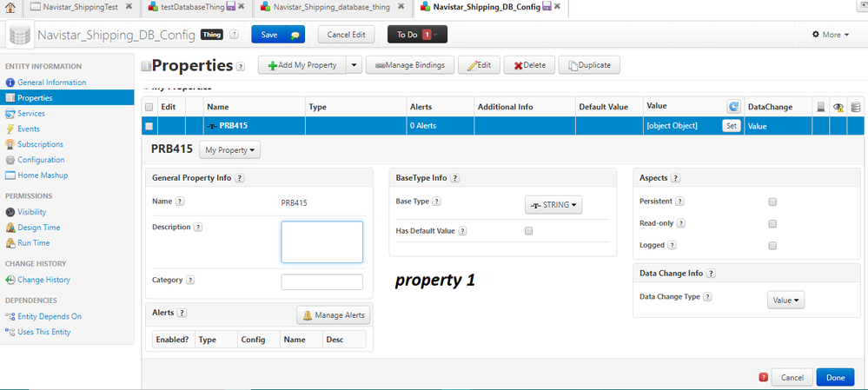Click the Delete button
Screen dimensions: 868x390
click(529, 65)
